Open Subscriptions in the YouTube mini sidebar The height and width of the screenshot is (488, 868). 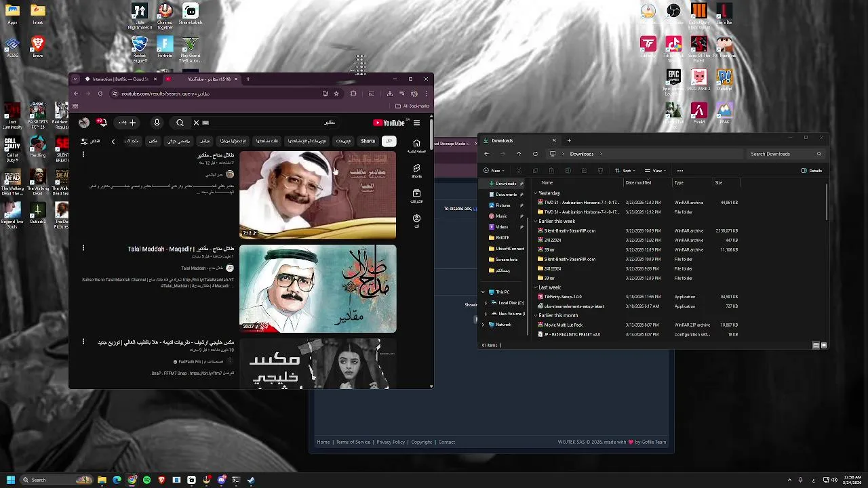416,196
